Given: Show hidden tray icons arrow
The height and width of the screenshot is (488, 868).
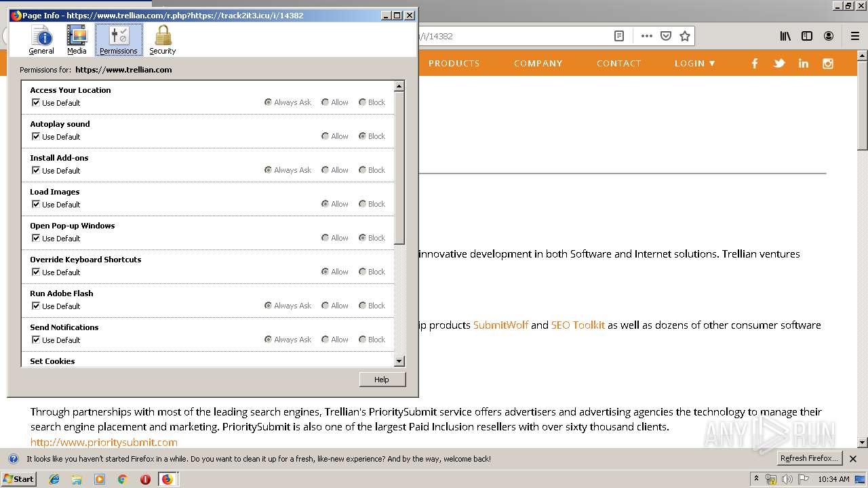Looking at the screenshot, I should (756, 479).
